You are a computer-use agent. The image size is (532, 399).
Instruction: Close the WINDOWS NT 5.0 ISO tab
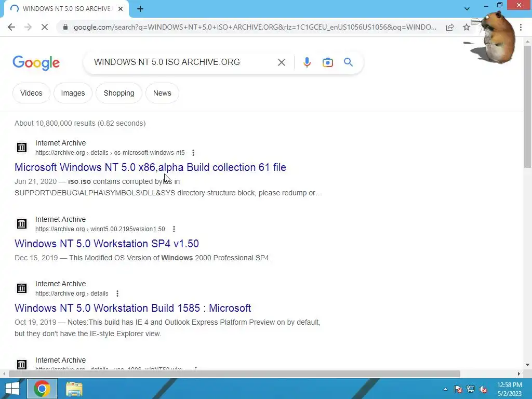(121, 9)
